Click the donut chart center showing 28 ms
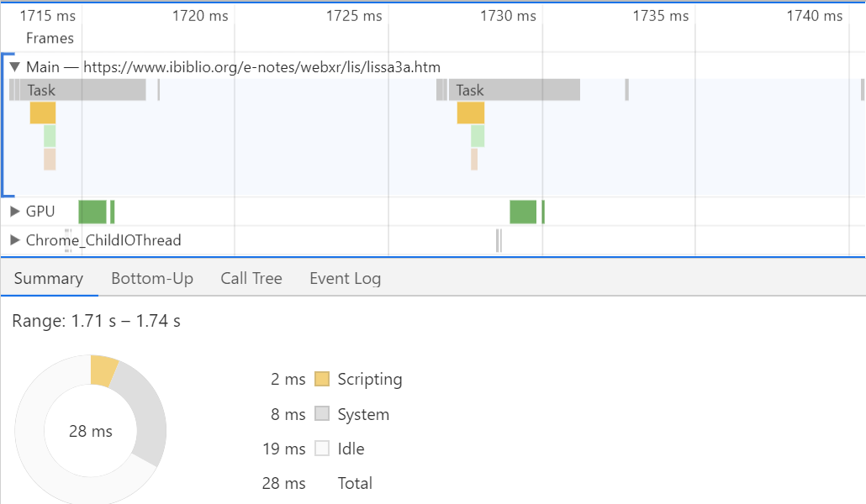The width and height of the screenshot is (866, 504). tap(90, 431)
